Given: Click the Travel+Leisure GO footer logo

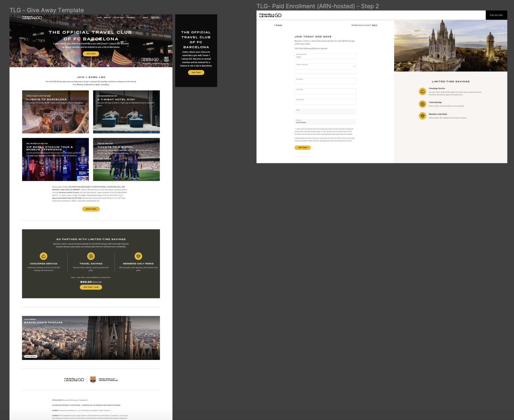Looking at the screenshot, I should 74,380.
